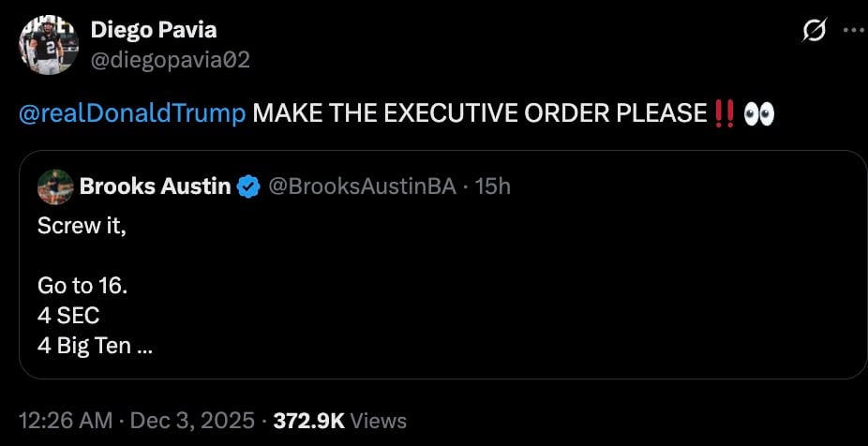Open the three-dot more options menu
The image size is (868, 446).
tap(851, 29)
